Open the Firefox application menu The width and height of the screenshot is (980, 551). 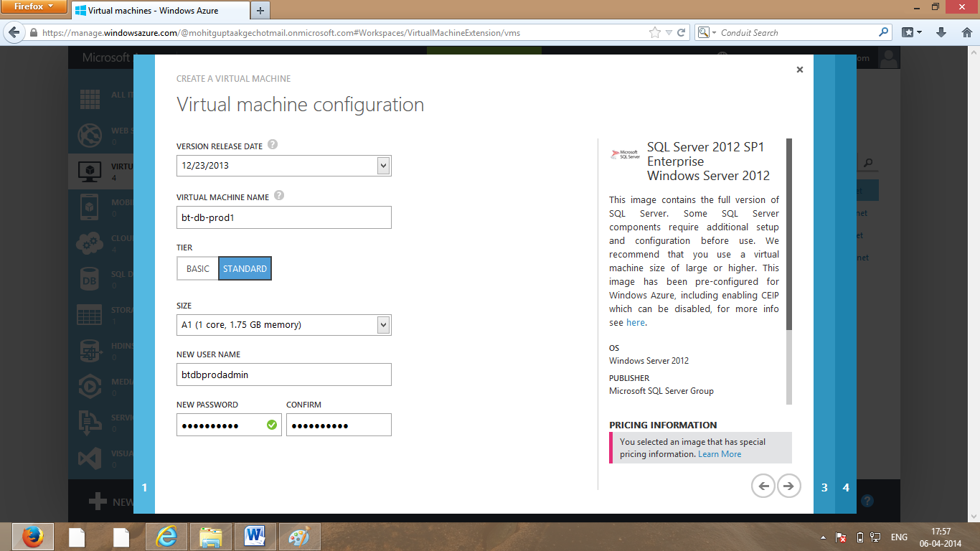33,6
